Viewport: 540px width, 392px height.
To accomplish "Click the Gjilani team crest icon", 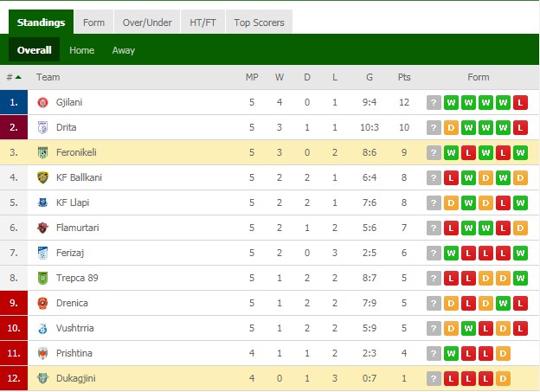I will [x=42, y=102].
